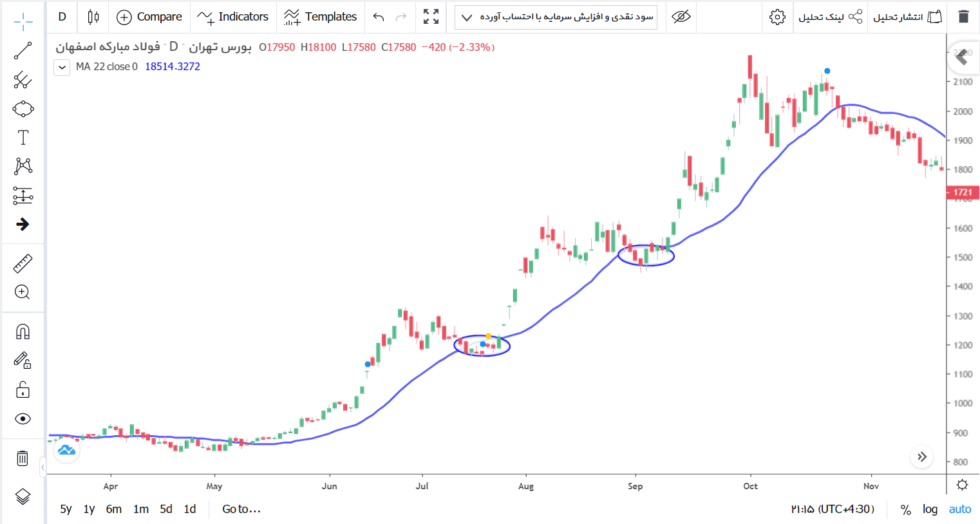Open the Indicators menu
Screen dimensions: 980x524
[233, 17]
